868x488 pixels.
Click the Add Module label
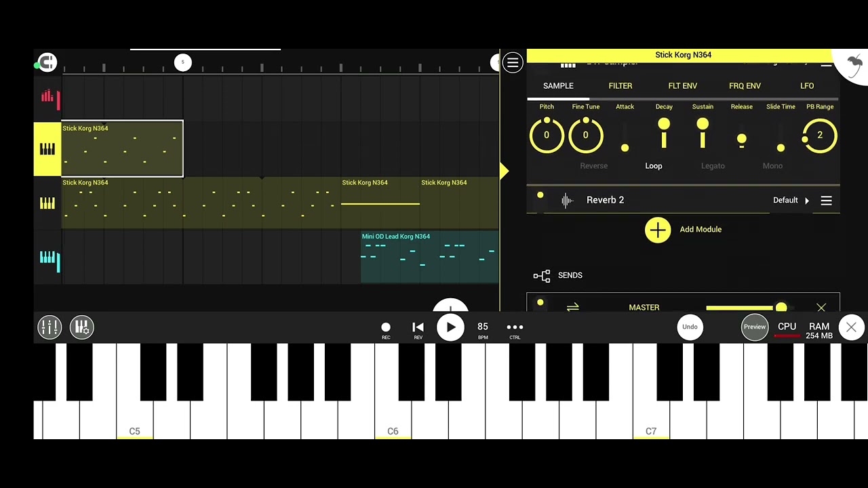(x=701, y=230)
